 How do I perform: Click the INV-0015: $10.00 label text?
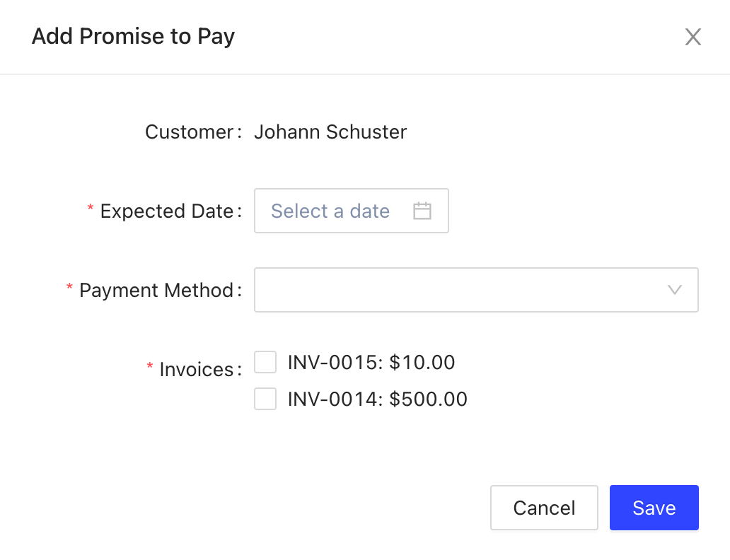coord(371,363)
